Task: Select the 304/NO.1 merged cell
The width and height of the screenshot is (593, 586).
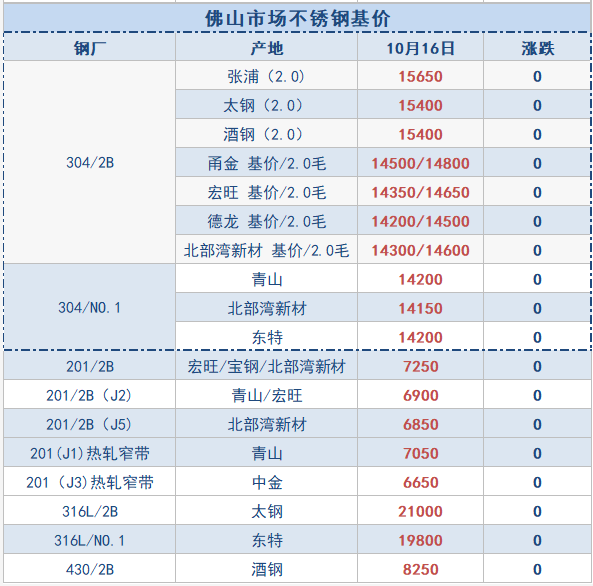Action: point(90,307)
